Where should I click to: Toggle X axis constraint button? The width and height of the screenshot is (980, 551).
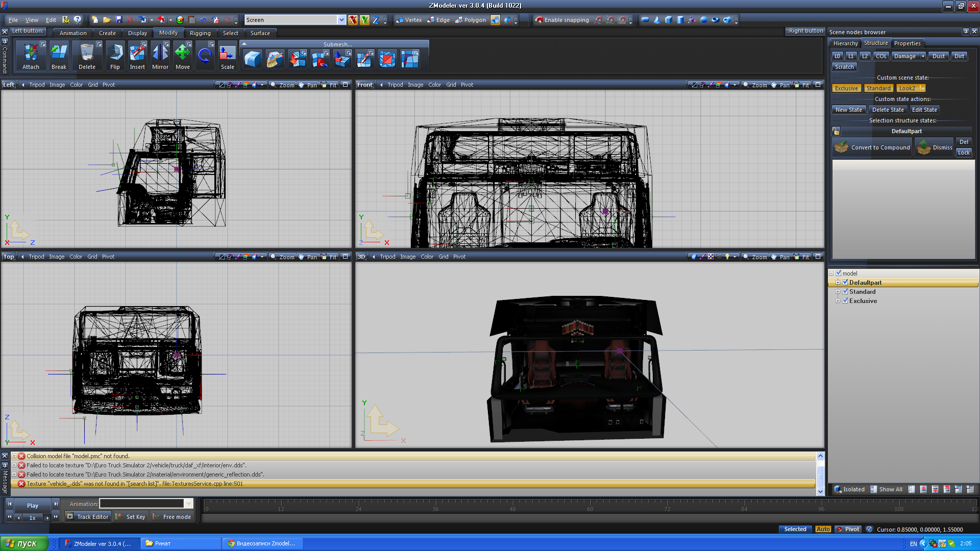pyautogui.click(x=353, y=20)
